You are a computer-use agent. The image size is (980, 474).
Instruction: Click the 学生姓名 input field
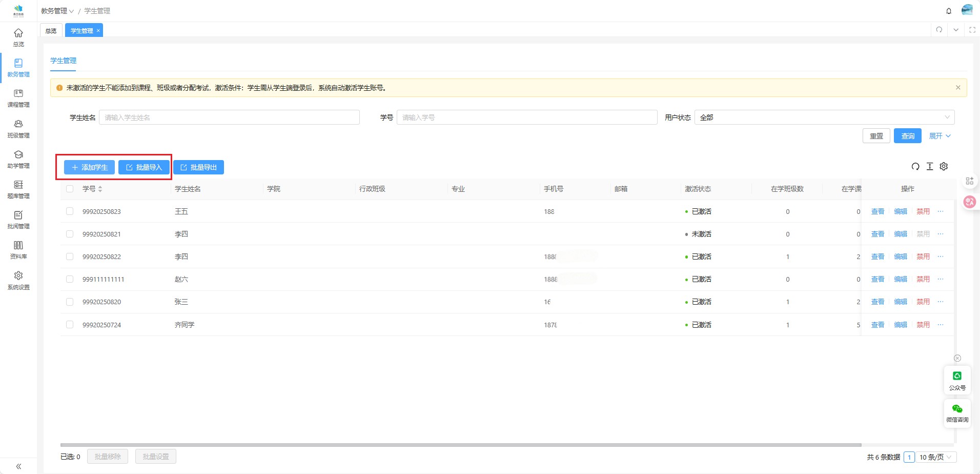pos(229,117)
